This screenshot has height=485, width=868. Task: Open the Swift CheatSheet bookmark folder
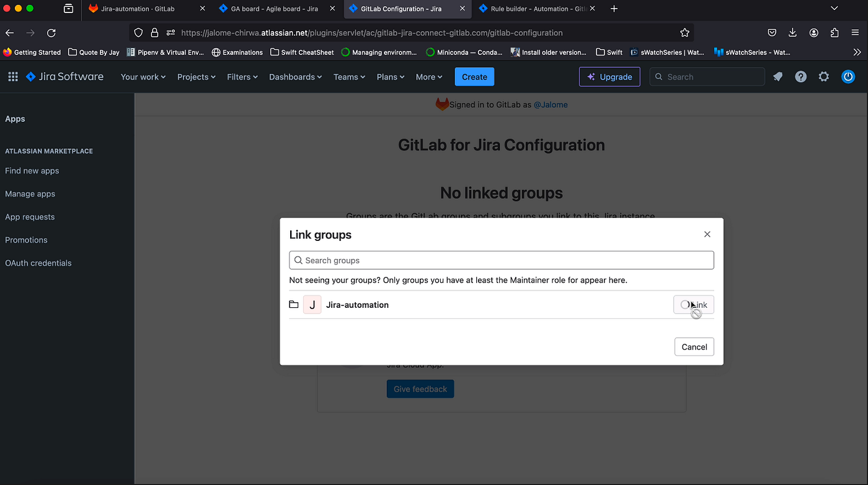click(x=302, y=52)
